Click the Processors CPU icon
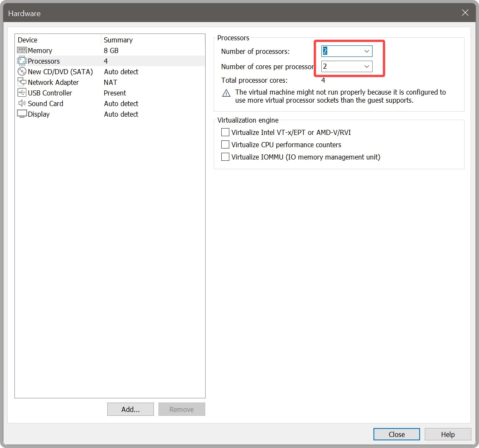The width and height of the screenshot is (479, 448). 22,61
